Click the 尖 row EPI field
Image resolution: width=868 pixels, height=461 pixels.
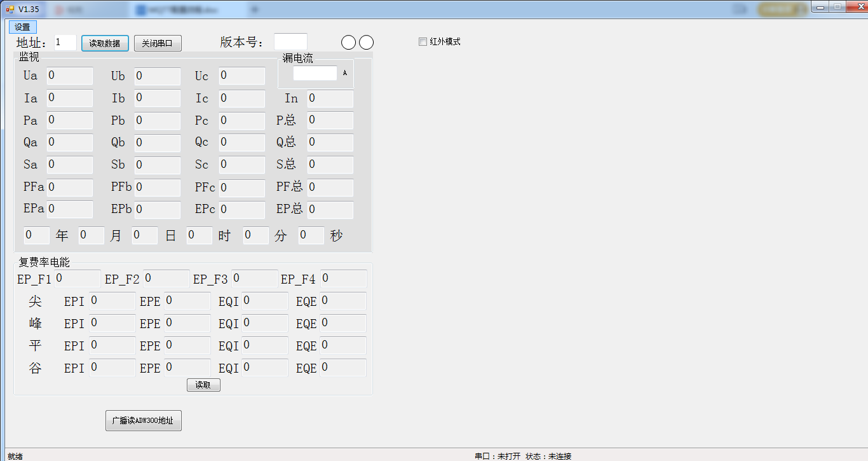tap(112, 301)
